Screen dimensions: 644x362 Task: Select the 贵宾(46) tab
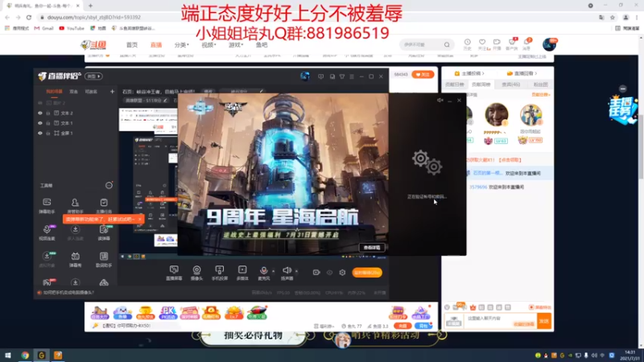click(x=511, y=84)
